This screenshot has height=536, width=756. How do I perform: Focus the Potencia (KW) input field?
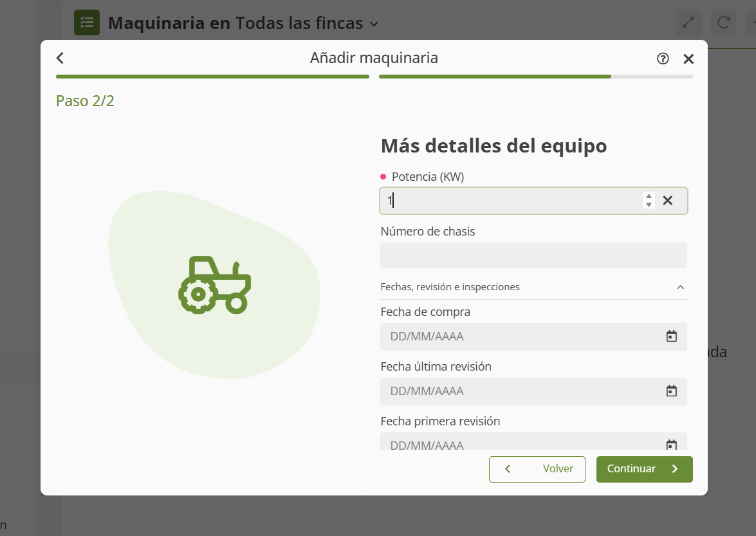508,201
